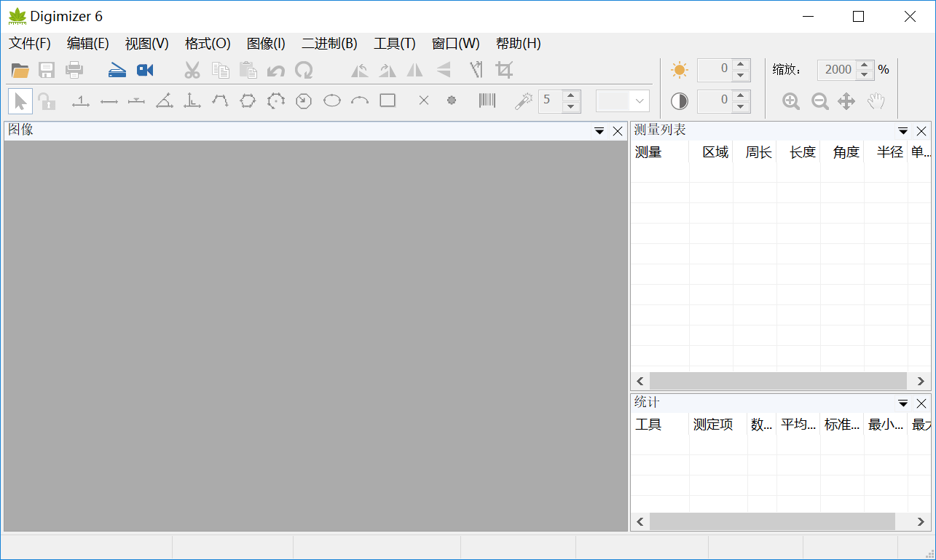Screen dimensions: 936x560
Task: Flip the image horizontally with its toolbar icon
Action: pos(414,71)
